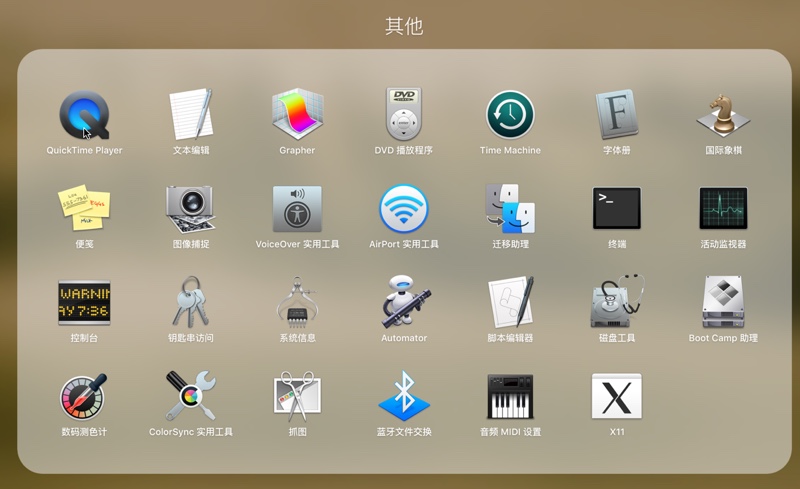The width and height of the screenshot is (800, 489).
Task: Open 活动监视器 Activity Monitor
Action: click(x=723, y=208)
